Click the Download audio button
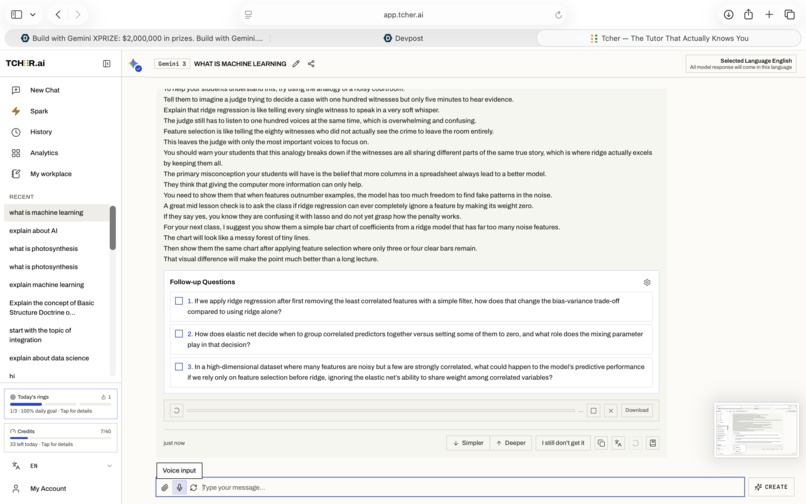806x504 pixels. (x=637, y=410)
